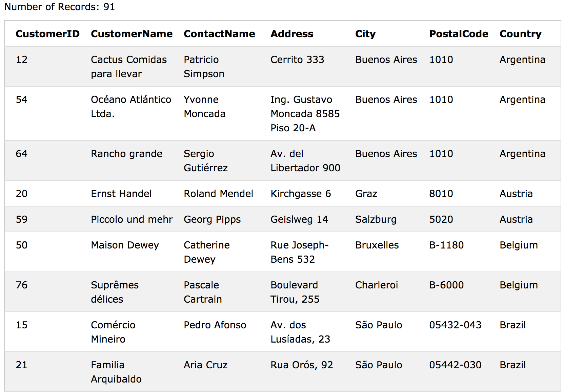Click the City column header

point(365,34)
